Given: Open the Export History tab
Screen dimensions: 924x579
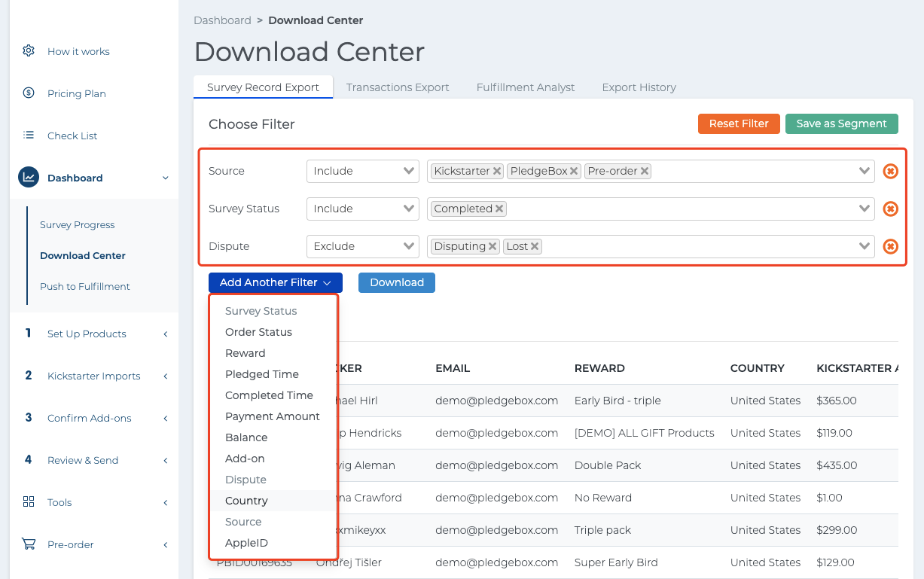Looking at the screenshot, I should (x=639, y=87).
